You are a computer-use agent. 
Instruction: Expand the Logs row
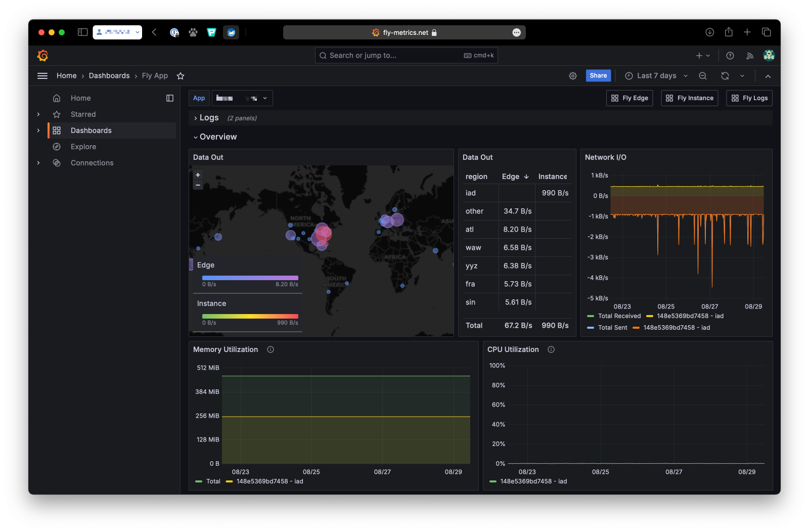pyautogui.click(x=209, y=118)
